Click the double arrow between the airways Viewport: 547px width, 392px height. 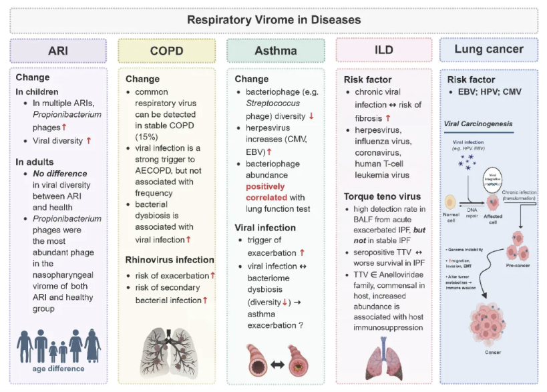coord(279,360)
